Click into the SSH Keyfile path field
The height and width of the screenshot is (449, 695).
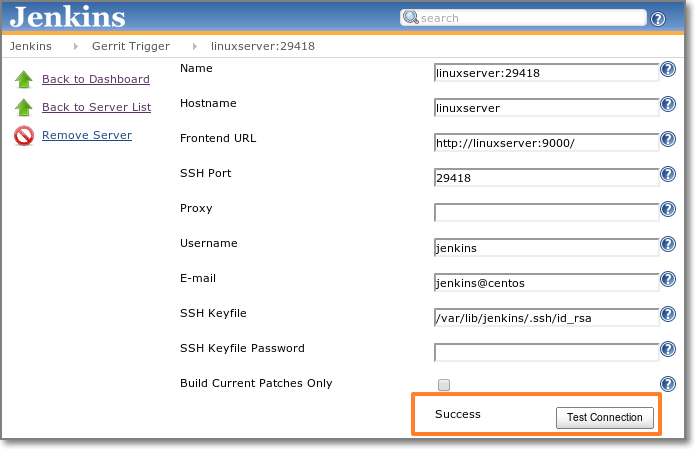pos(547,318)
